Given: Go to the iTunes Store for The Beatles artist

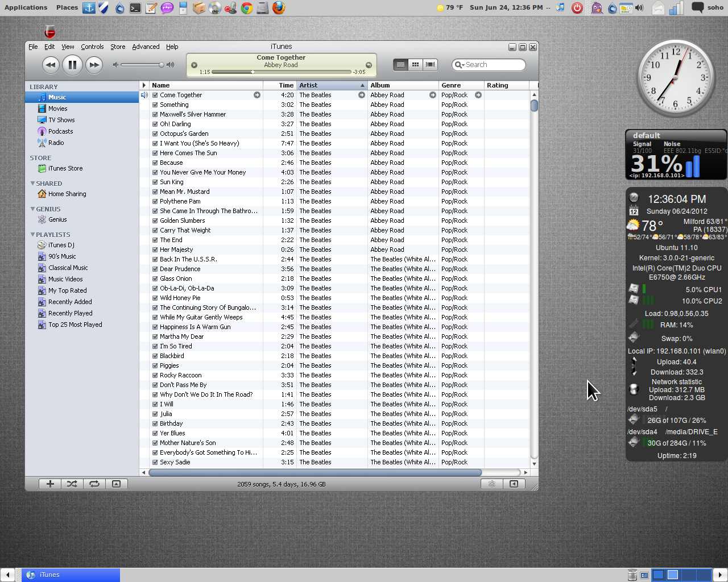Looking at the screenshot, I should (x=362, y=95).
